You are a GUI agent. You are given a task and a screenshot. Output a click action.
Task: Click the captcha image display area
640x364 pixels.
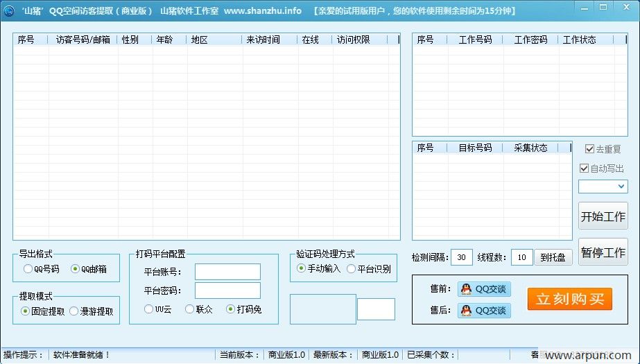pyautogui.click(x=323, y=309)
